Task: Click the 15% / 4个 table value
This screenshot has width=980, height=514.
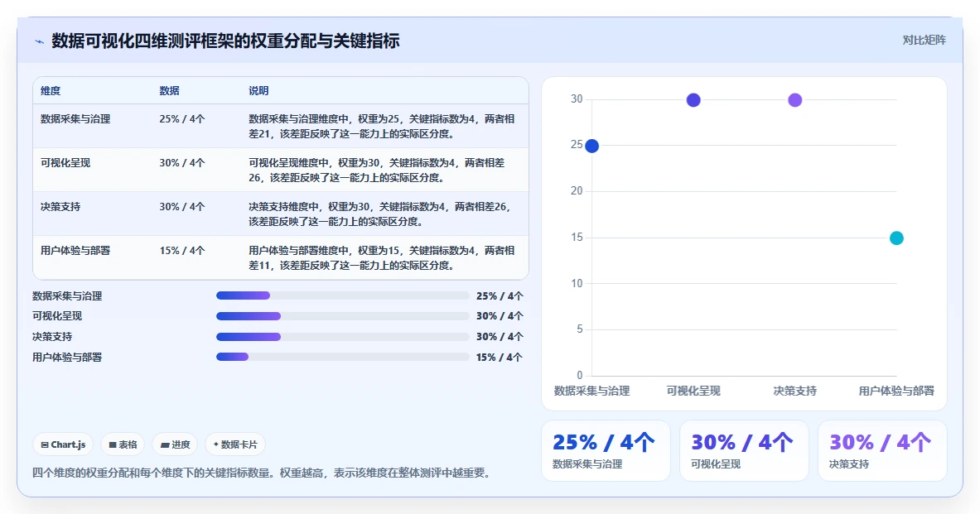Action: click(182, 250)
